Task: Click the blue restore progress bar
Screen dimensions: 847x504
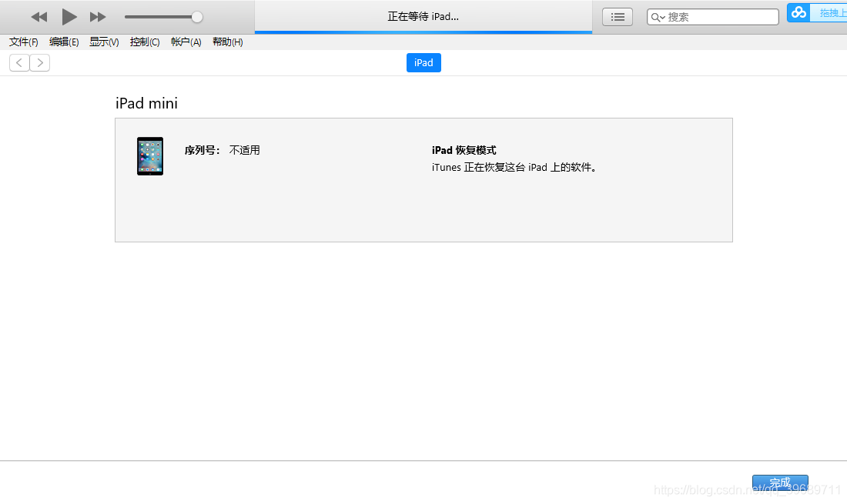Action: tap(423, 32)
